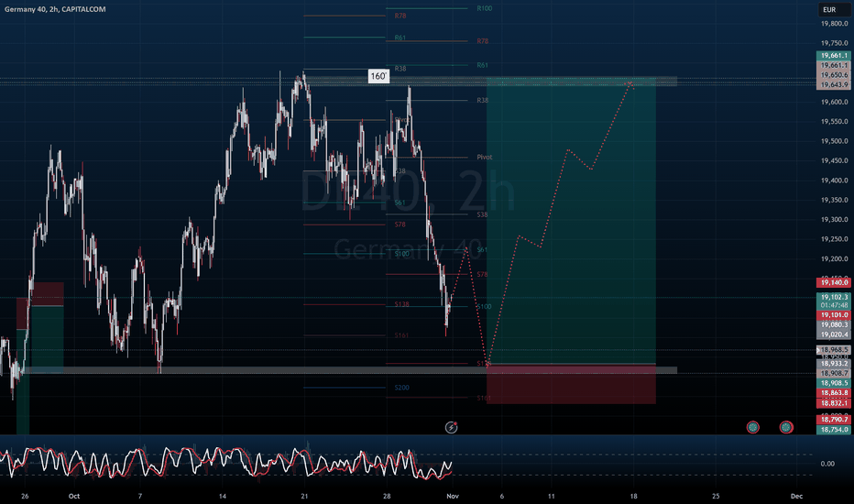Select the Pivot level label
The image size is (854, 504).
click(484, 157)
